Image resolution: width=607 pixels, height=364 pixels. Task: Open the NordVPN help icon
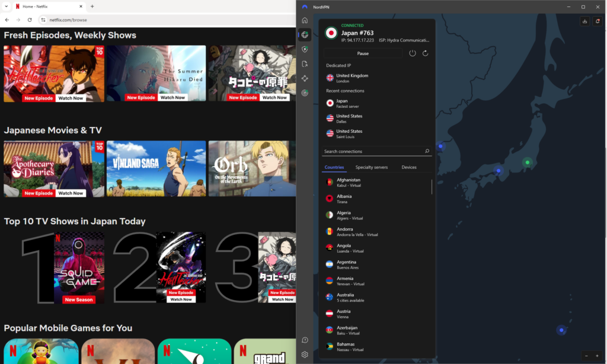click(x=305, y=340)
